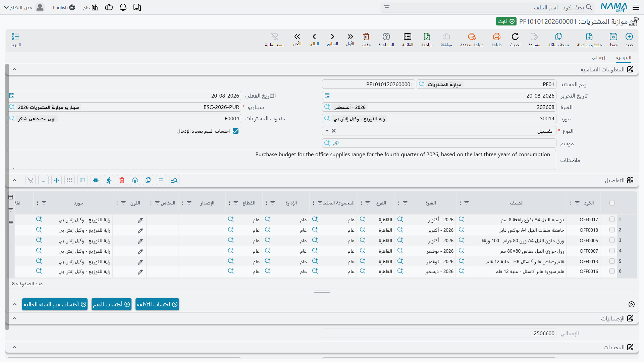Open the chat messages icon
This screenshot has width=644, height=362.
tap(137, 7)
